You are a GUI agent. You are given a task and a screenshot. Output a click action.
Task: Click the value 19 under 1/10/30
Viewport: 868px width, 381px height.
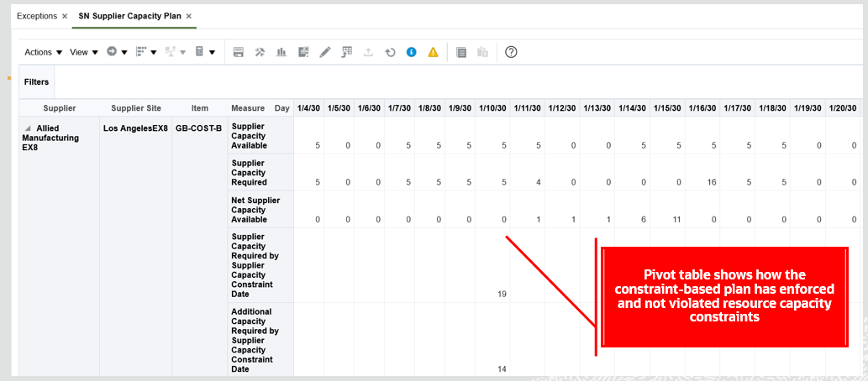[502, 295]
